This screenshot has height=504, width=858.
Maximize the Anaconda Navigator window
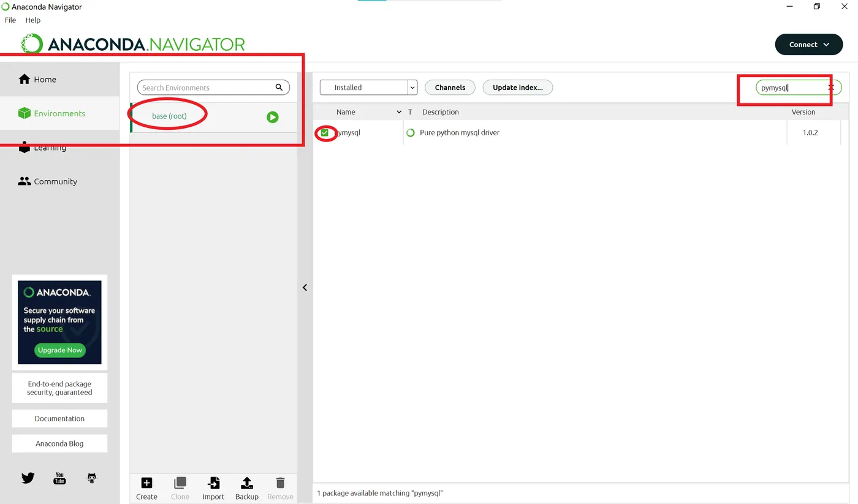(816, 7)
